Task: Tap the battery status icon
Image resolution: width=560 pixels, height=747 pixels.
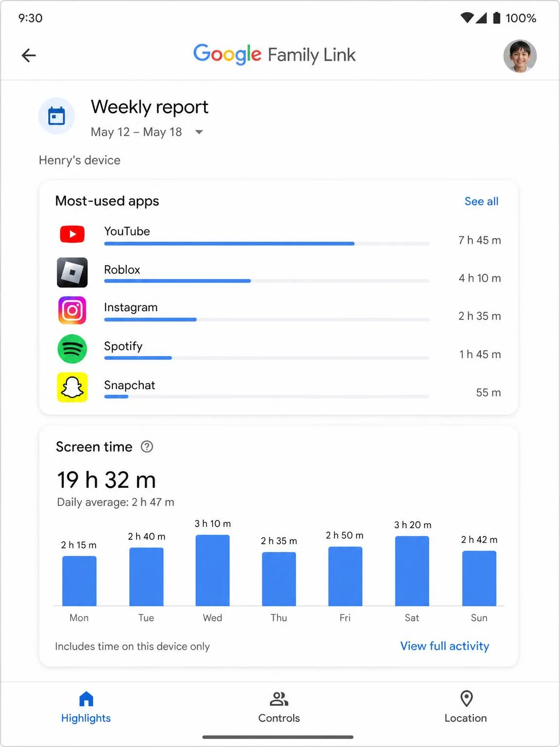Action: click(x=496, y=18)
